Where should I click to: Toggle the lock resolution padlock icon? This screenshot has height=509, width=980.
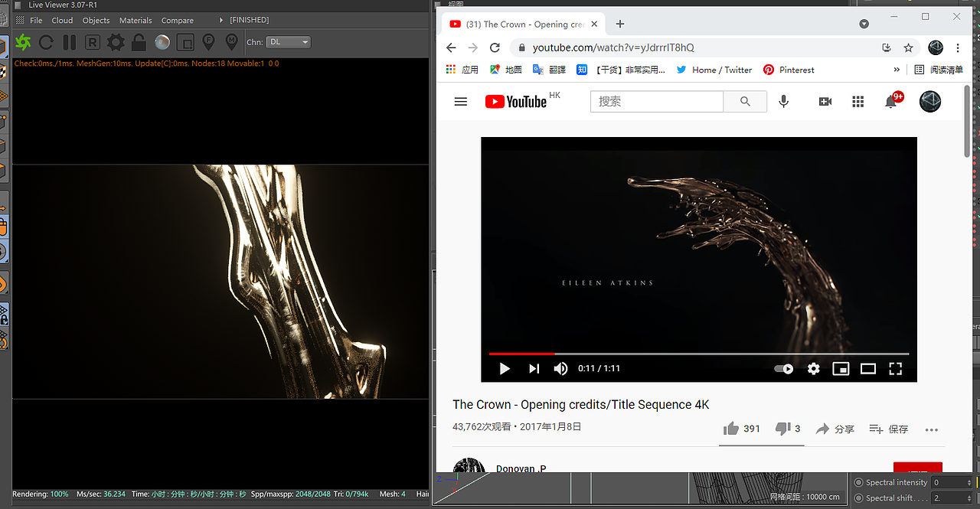(x=139, y=42)
